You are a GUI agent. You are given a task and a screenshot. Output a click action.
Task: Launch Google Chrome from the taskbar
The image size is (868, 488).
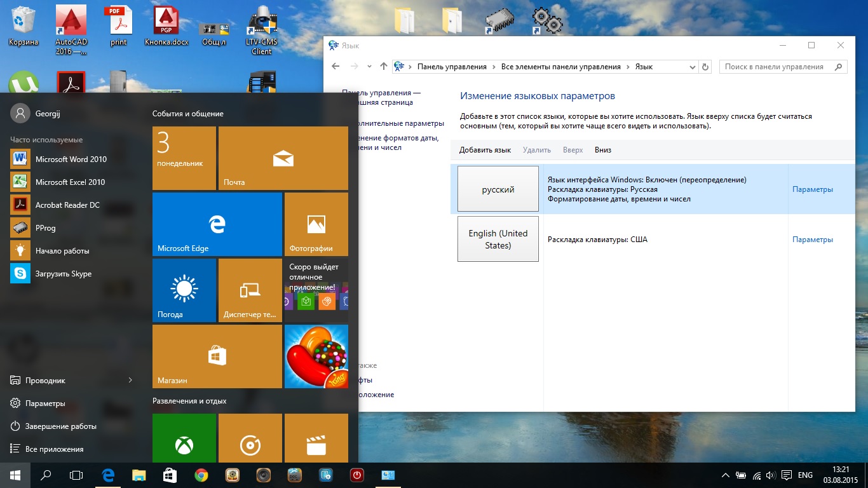201,475
